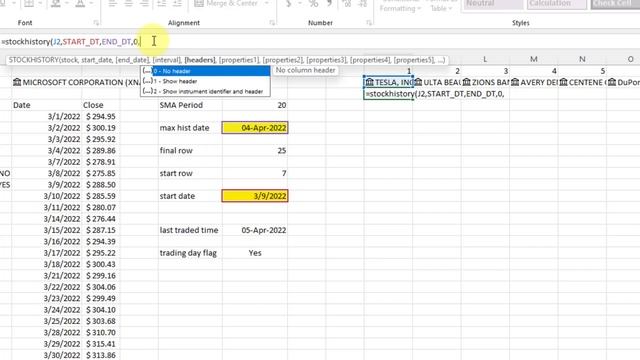Open the DuPont stock data type icon
Screen dimensions: 640x360
[612, 82]
